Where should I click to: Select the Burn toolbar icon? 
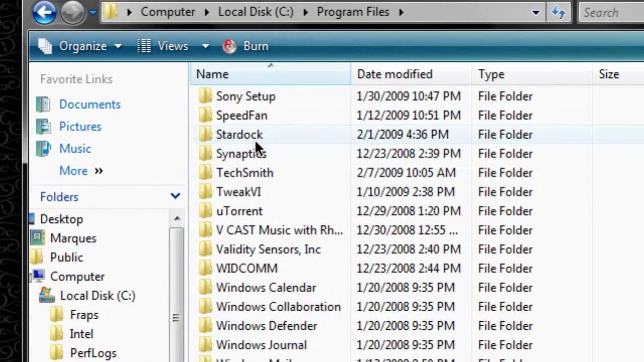229,46
